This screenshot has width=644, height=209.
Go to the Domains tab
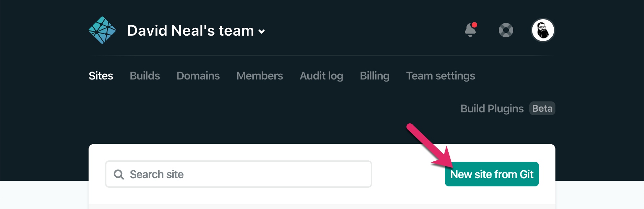tap(198, 76)
